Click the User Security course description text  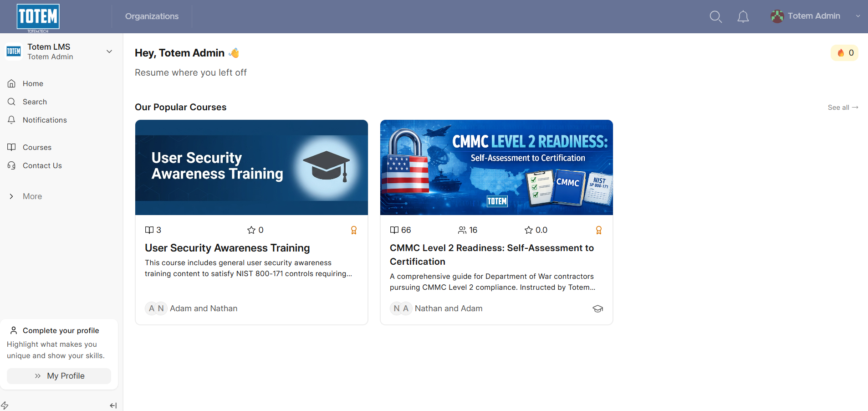248,268
